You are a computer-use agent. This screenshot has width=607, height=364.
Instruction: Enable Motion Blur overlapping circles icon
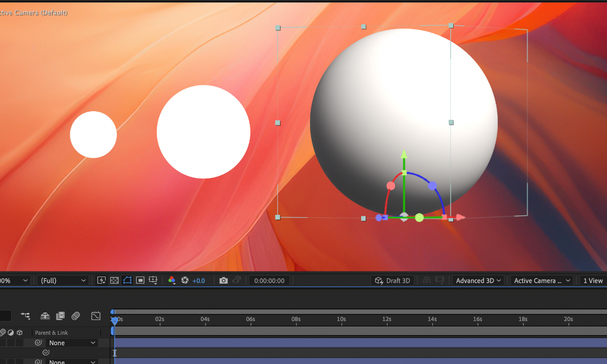(76, 316)
